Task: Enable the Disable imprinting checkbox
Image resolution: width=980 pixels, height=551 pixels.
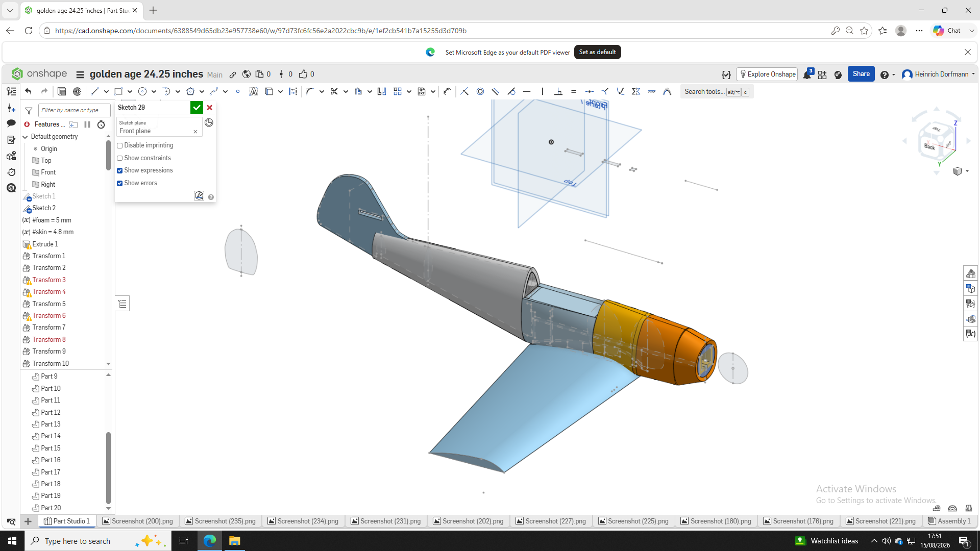Action: (120, 146)
